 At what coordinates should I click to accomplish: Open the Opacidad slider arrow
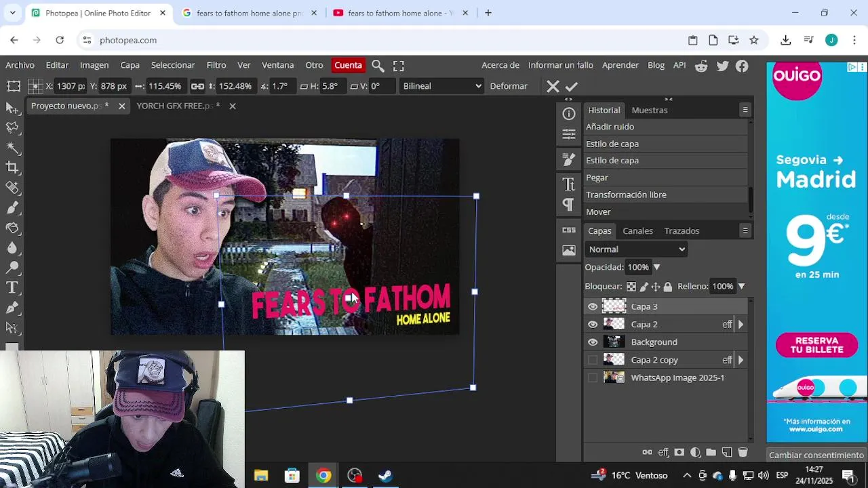[656, 268]
